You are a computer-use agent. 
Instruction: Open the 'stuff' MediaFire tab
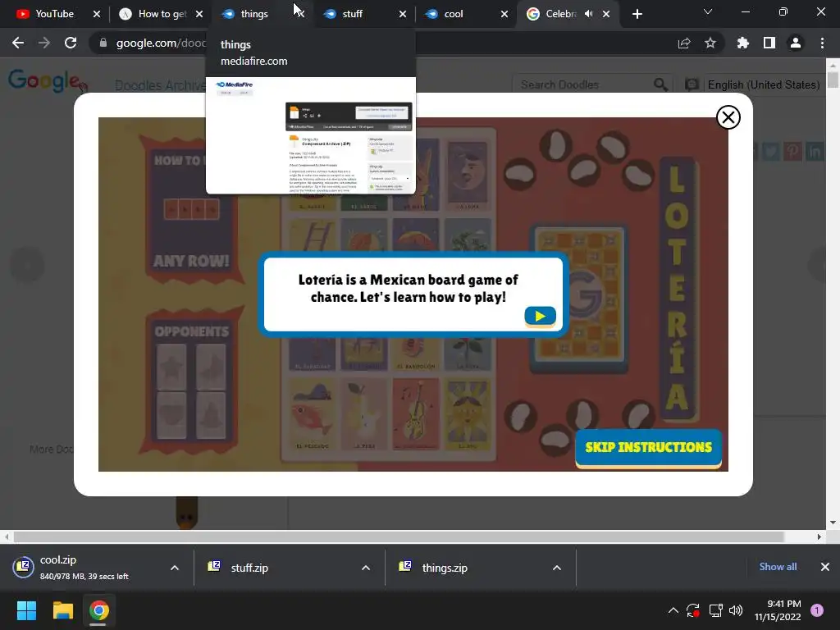click(x=352, y=14)
